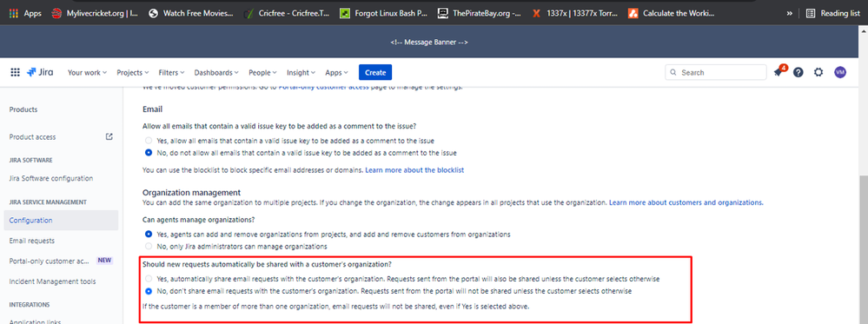This screenshot has width=868, height=324.
Task: Expand the Your work dropdown
Action: point(87,73)
